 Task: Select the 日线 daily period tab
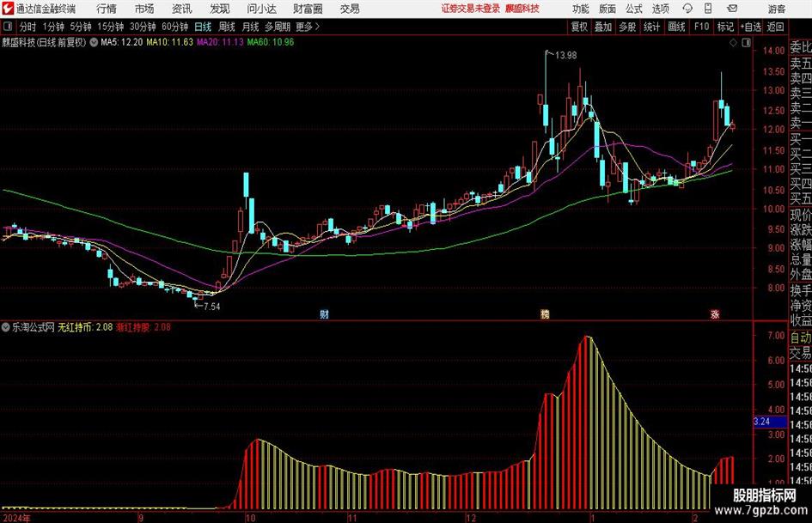tap(203, 27)
